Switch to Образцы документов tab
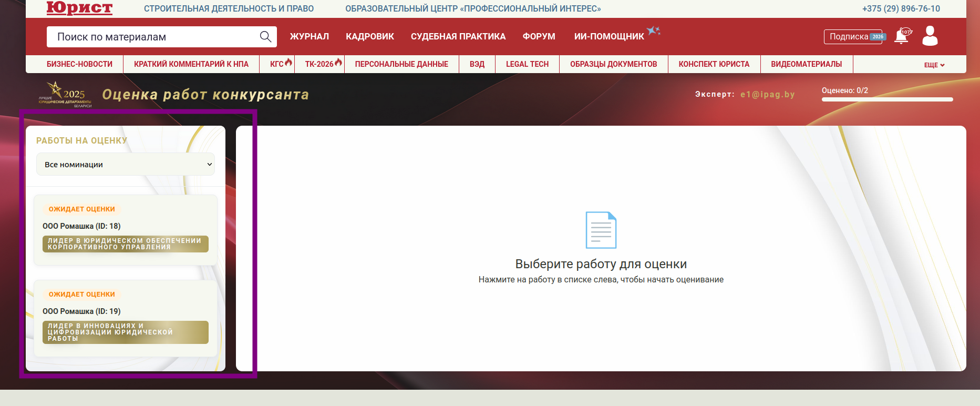This screenshot has height=406, width=980. [613, 64]
